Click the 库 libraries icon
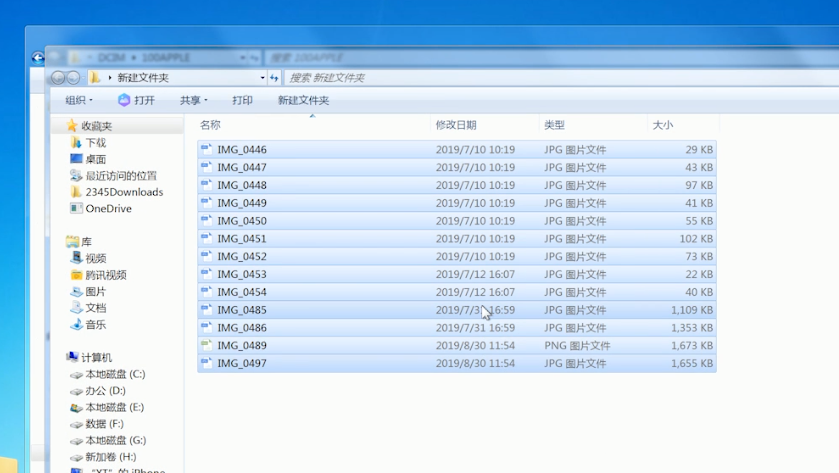This screenshot has height=473, width=839. tap(72, 241)
